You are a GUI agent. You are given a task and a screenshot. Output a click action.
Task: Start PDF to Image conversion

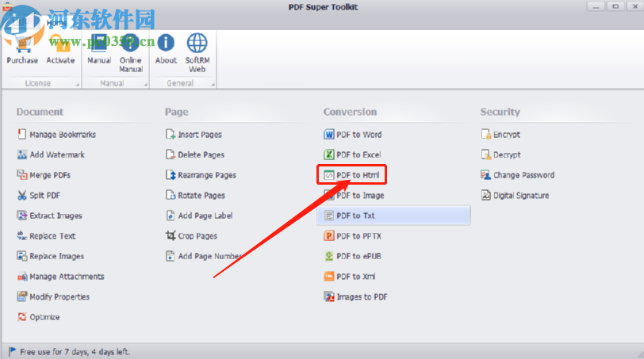click(x=354, y=195)
